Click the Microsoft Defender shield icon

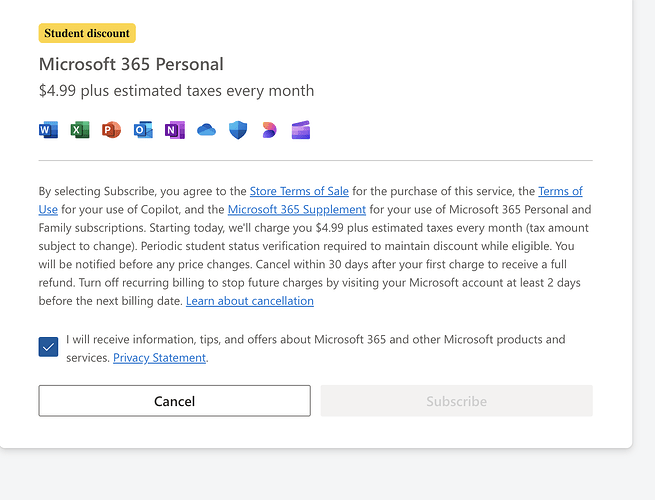click(238, 130)
